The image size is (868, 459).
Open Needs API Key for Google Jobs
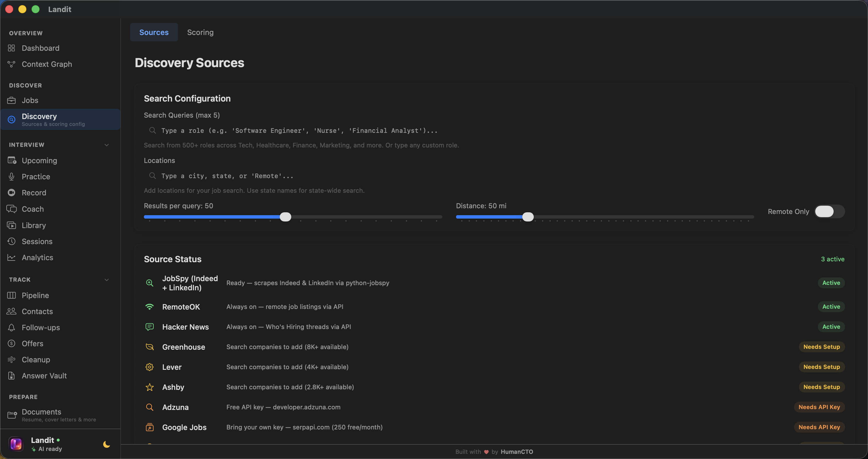point(819,427)
